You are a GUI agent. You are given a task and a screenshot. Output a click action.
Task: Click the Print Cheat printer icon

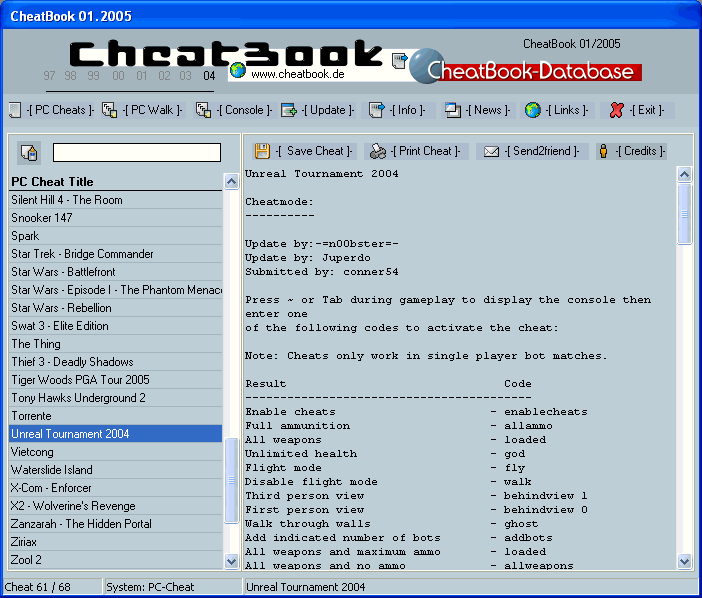[378, 152]
